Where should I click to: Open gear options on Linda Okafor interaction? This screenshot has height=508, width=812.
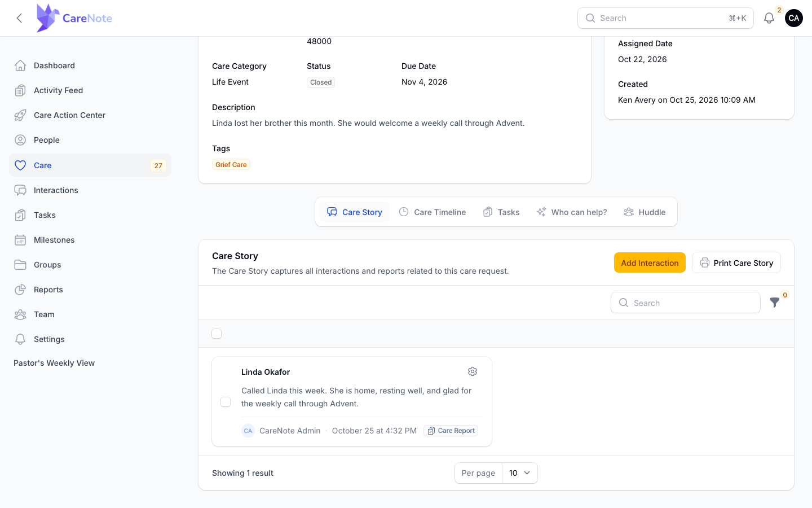473,371
